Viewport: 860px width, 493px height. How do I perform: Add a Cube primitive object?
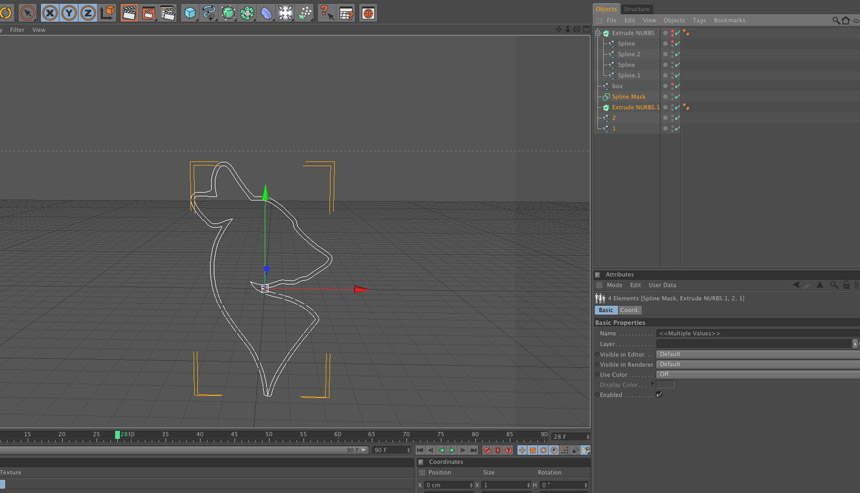190,13
